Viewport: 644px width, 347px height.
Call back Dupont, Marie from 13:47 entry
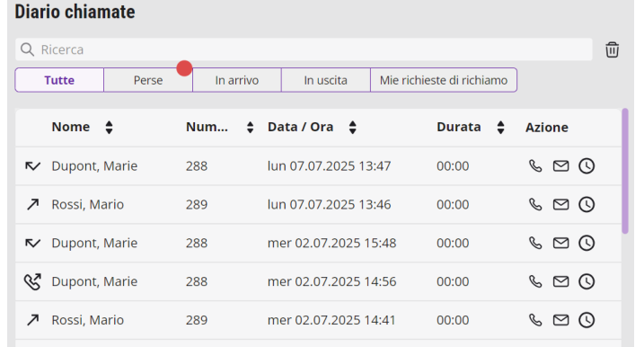535,166
